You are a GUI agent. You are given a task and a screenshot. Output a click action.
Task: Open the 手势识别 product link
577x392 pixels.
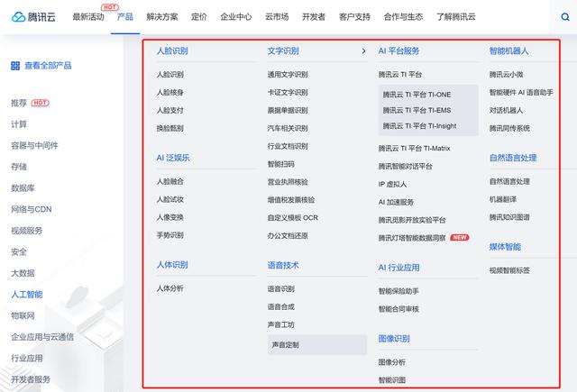[x=170, y=235]
